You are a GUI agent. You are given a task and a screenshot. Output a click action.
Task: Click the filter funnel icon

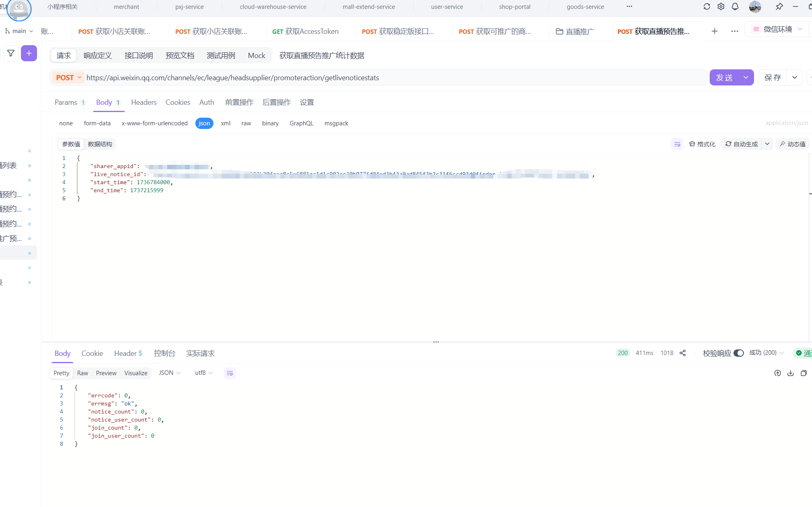(11, 53)
